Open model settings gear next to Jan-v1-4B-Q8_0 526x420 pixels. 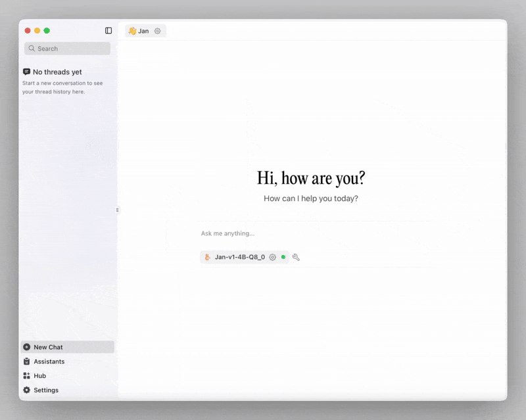[273, 257]
